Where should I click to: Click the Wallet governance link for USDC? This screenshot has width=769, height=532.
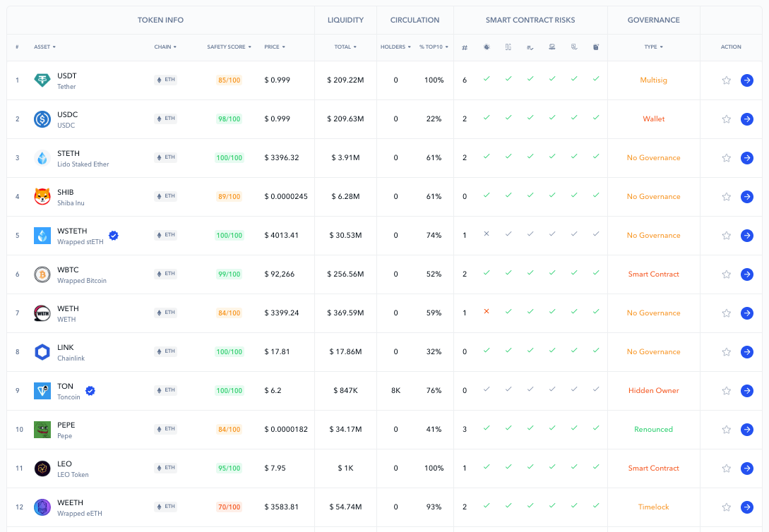(654, 119)
